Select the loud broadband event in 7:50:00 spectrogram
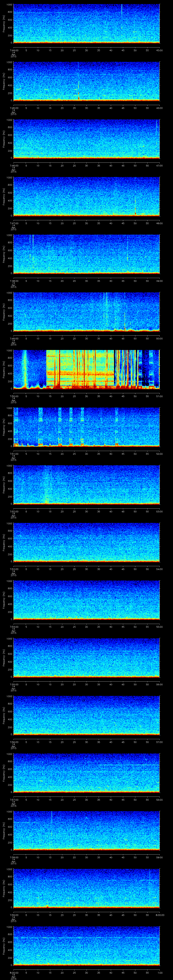Image resolution: width=173 pixels, height=980 pixels. pos(80,369)
